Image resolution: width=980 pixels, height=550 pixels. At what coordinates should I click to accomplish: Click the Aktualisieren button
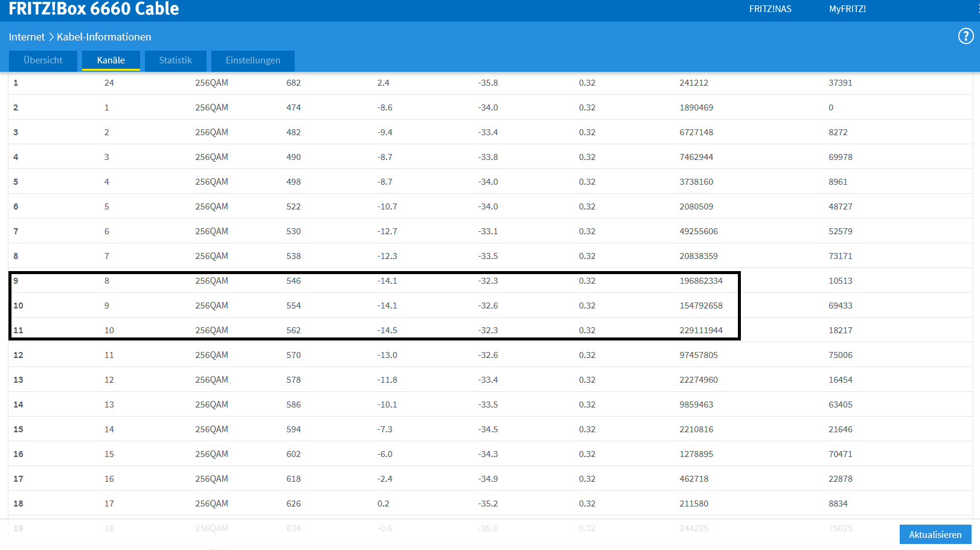(935, 534)
